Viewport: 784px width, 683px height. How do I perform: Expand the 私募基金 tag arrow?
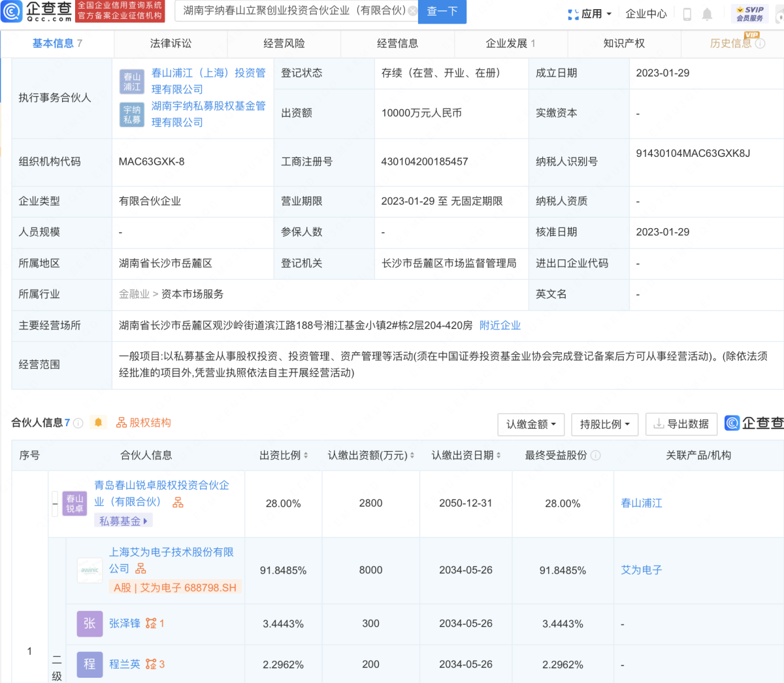click(145, 521)
